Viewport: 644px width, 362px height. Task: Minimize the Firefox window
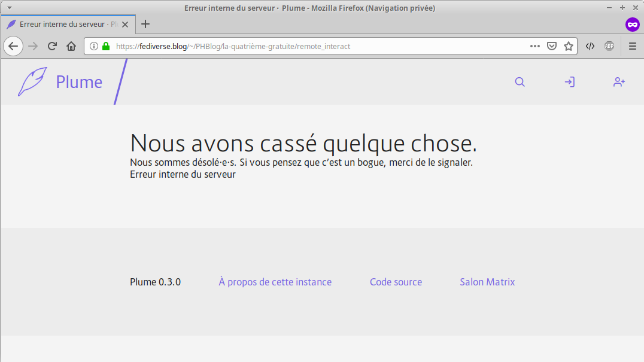click(x=609, y=8)
